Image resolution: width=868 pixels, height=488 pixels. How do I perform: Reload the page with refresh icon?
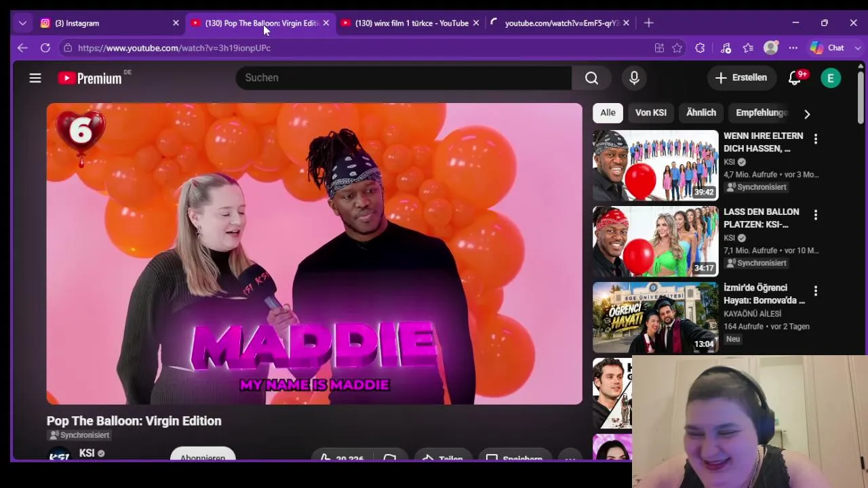pyautogui.click(x=45, y=48)
